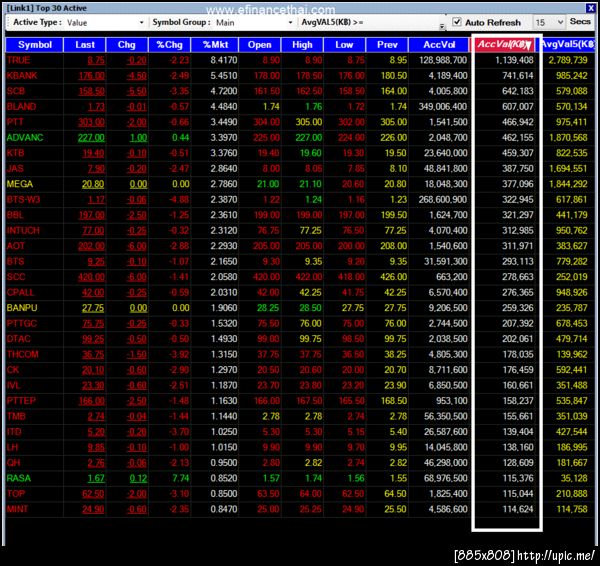The image size is (600, 566).
Task: Sort by the Symbol column header
Action: (x=34, y=45)
